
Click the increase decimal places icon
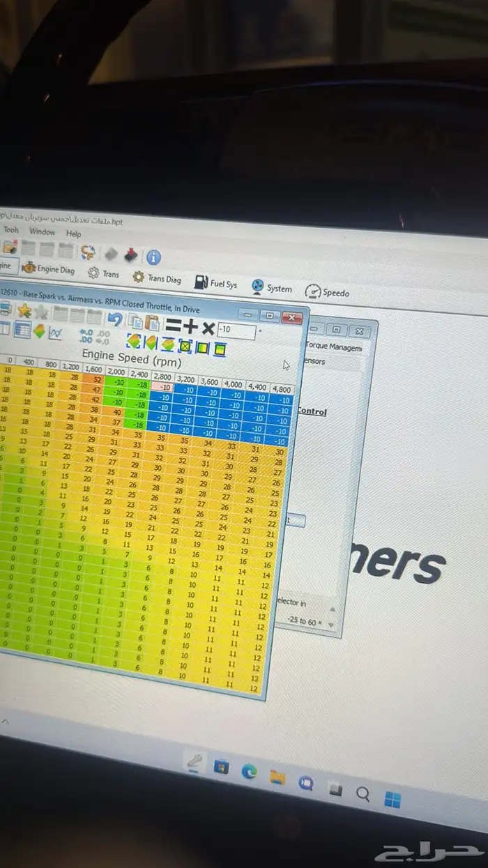pyautogui.click(x=86, y=336)
